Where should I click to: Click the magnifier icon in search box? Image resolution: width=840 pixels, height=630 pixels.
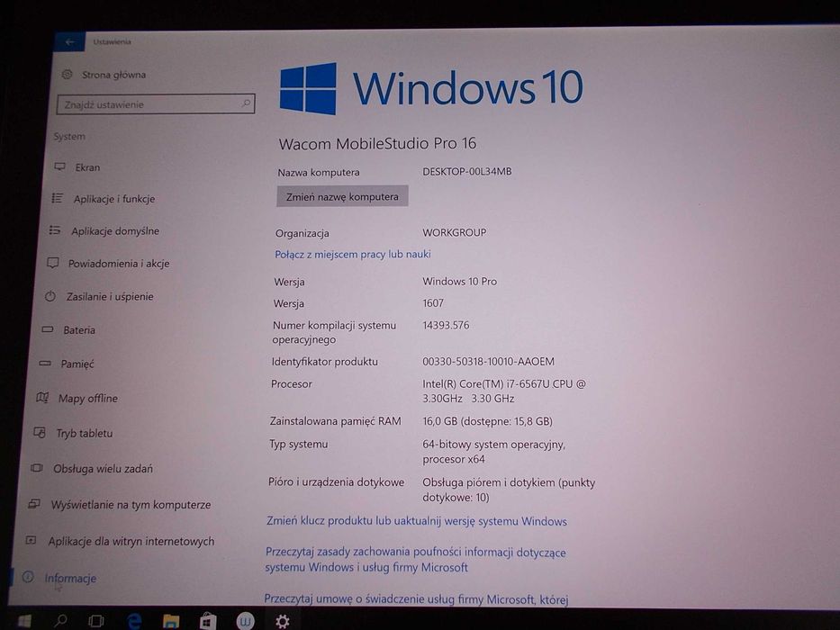tap(246, 103)
